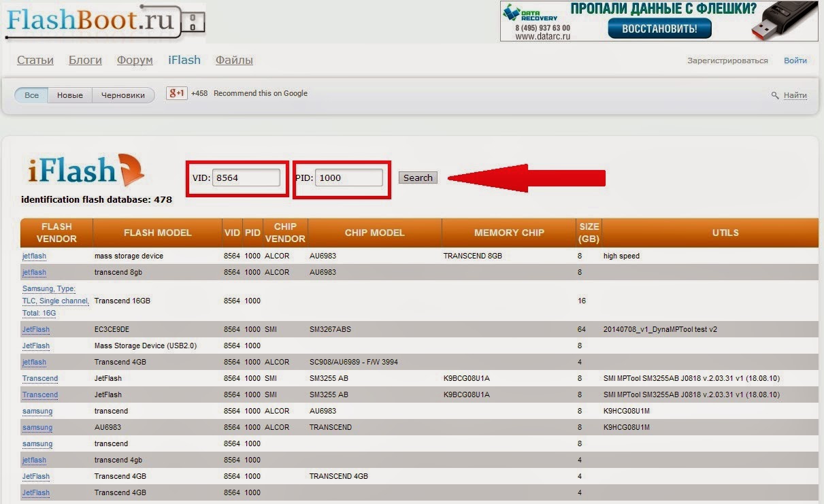Screen dimensions: 824x504
Task: Select the Черновики filter tab
Action: 123,95
